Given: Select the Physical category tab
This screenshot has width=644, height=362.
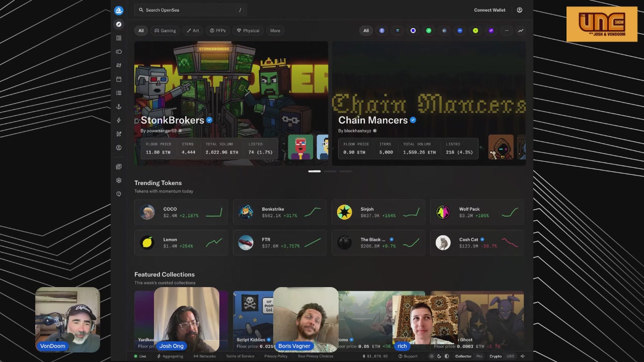Looking at the screenshot, I should click(x=248, y=31).
